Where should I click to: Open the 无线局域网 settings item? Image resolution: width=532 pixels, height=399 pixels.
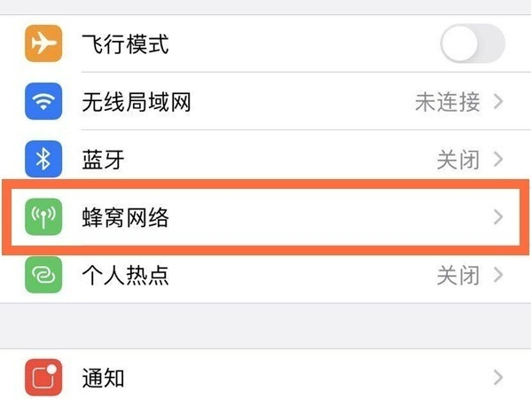[x=266, y=101]
